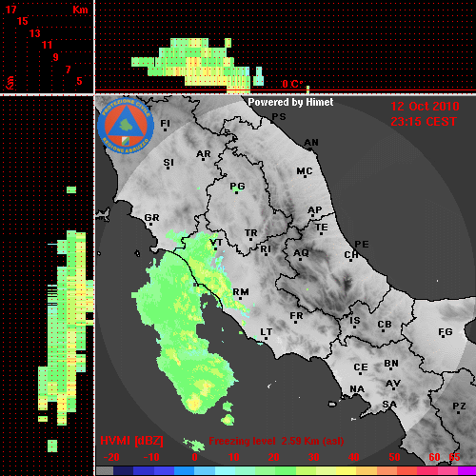476x476 pixels.
Task: Click the Protezione Civile Regione Abruzzo logo
Action: [x=126, y=127]
